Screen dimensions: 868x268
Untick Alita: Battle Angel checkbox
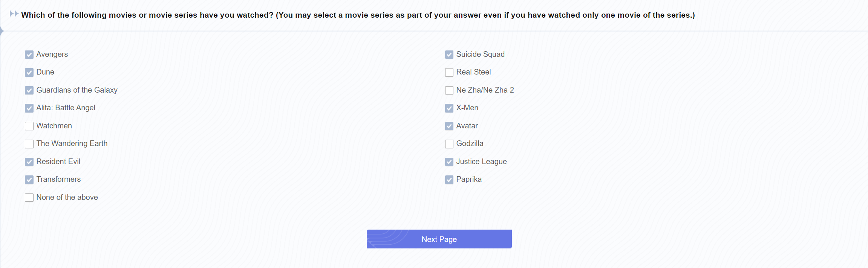(29, 108)
